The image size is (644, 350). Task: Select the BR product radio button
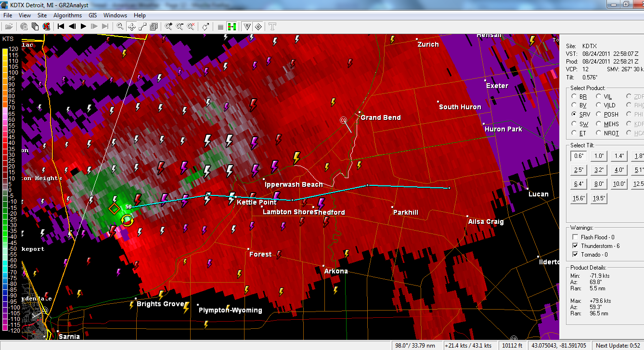point(574,96)
